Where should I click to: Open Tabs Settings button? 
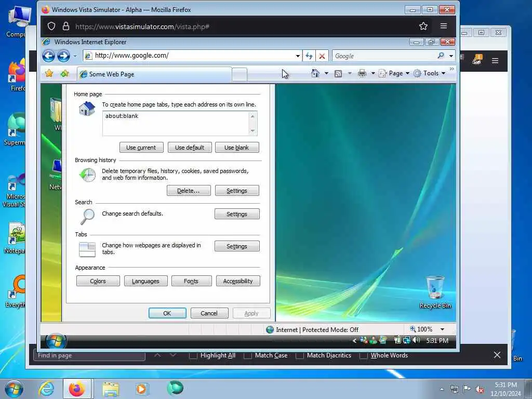click(237, 246)
